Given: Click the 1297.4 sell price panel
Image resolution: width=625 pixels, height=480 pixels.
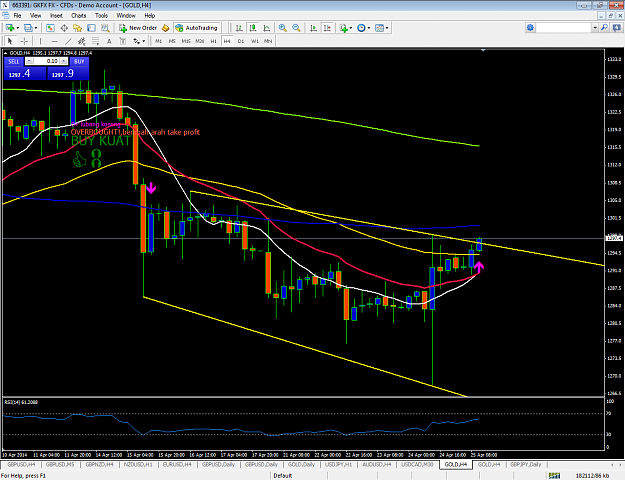Looking at the screenshot, I should click(x=25, y=74).
